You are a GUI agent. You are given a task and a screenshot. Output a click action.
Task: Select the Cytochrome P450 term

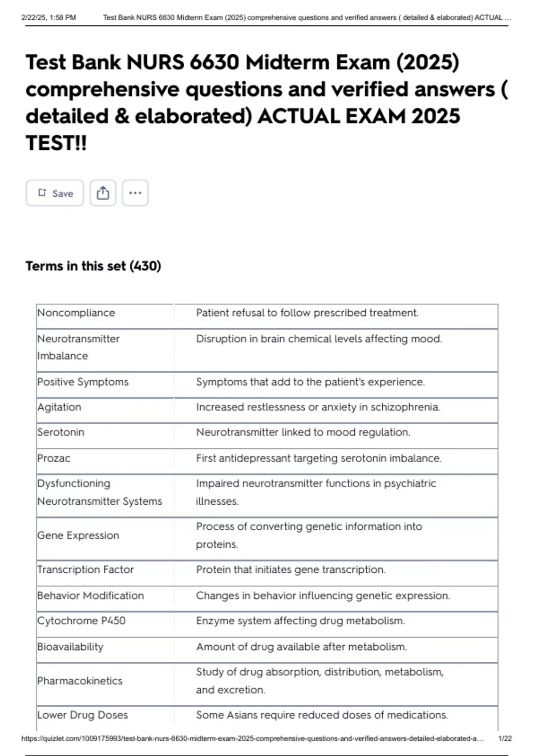click(81, 621)
